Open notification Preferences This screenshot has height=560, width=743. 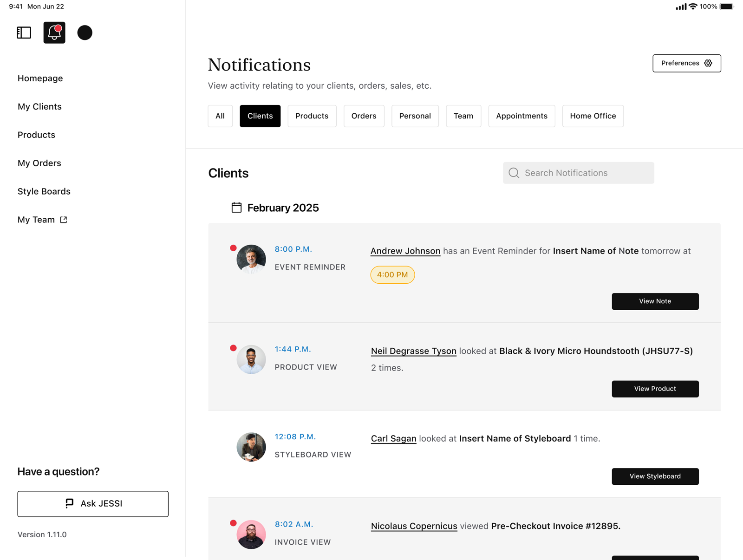point(687,63)
